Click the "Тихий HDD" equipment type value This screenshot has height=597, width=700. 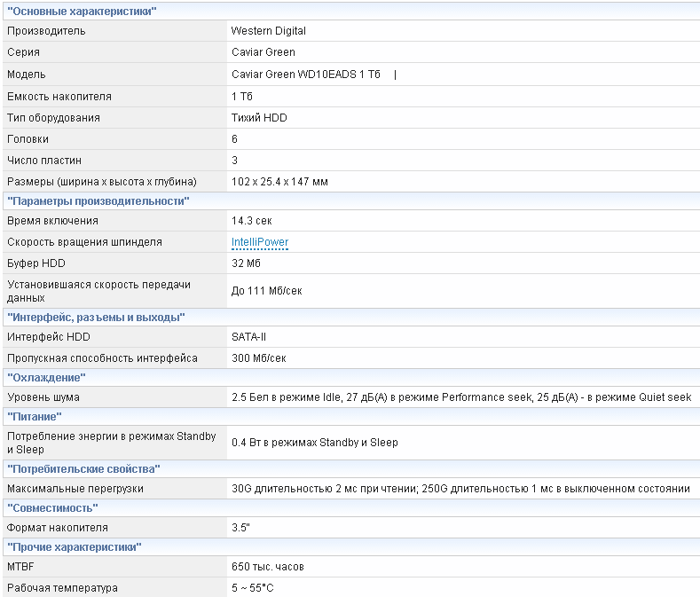pos(258,118)
